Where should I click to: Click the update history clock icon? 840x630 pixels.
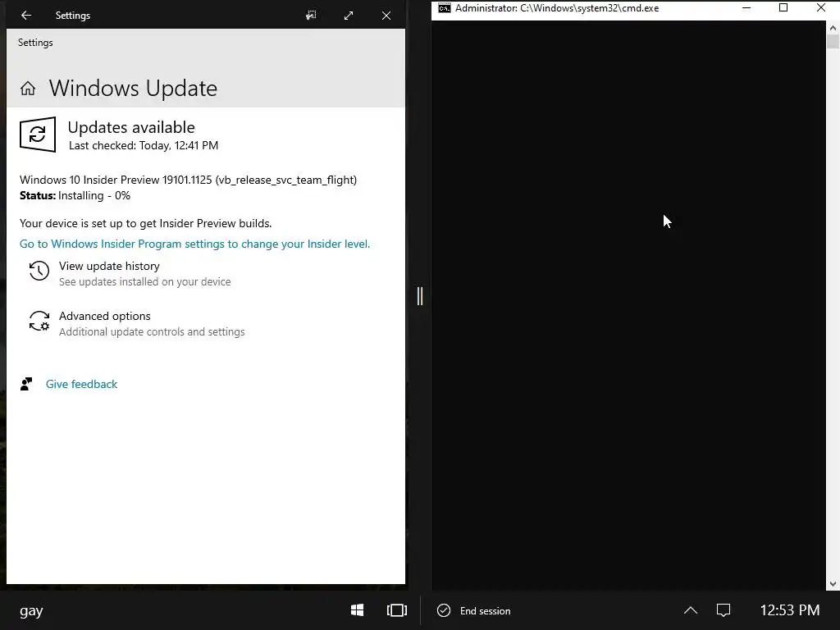pos(39,271)
